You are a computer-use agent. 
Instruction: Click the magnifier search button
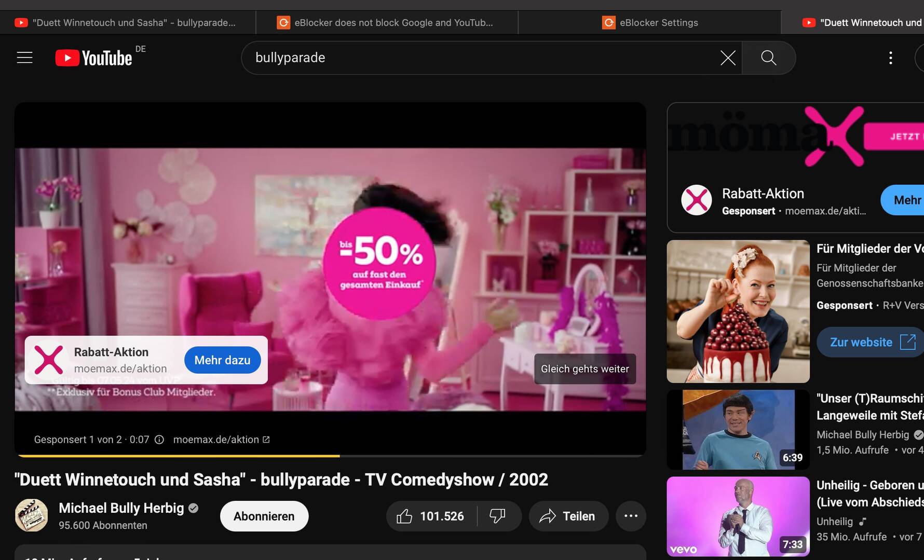pos(769,58)
